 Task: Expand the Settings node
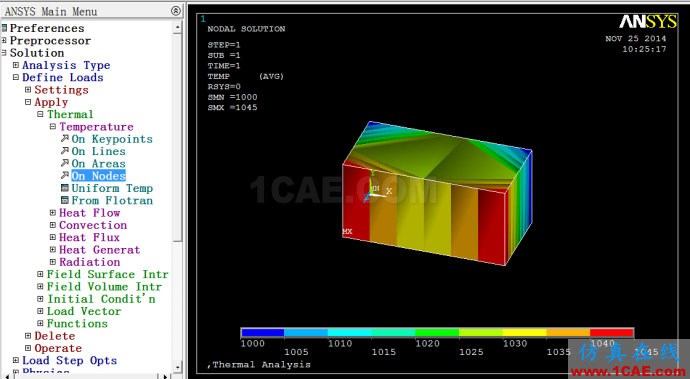coord(28,90)
